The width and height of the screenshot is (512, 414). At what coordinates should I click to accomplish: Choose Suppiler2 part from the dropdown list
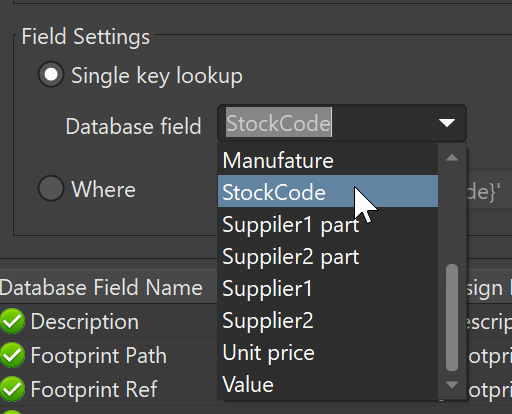click(328, 256)
